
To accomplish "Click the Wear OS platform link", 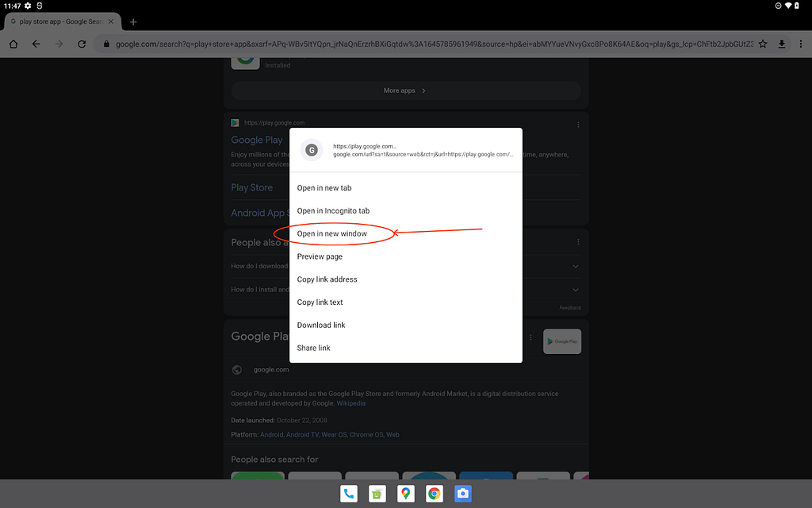I will (334, 435).
